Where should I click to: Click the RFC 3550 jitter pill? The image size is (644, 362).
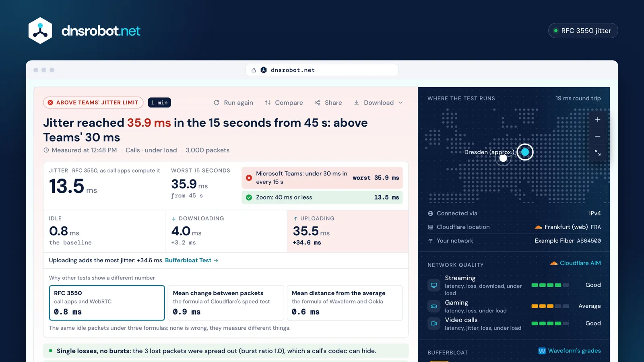tap(583, 31)
